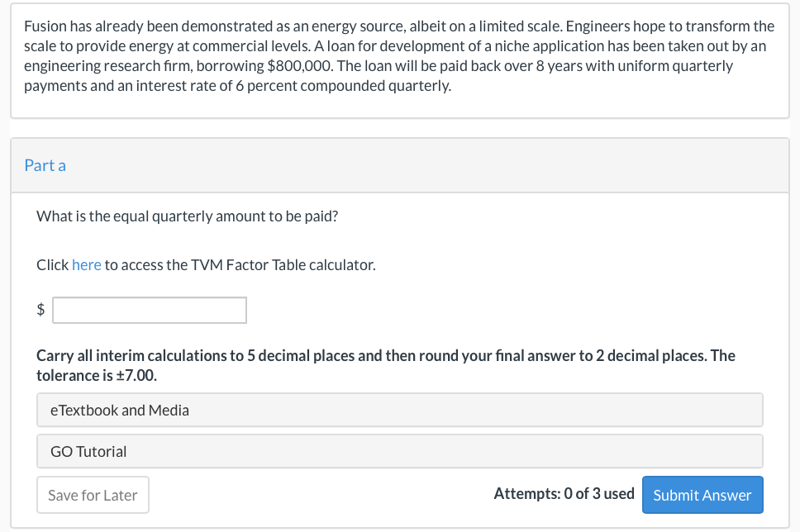
Task: Submit the answer with Submit Answer
Action: (x=702, y=495)
